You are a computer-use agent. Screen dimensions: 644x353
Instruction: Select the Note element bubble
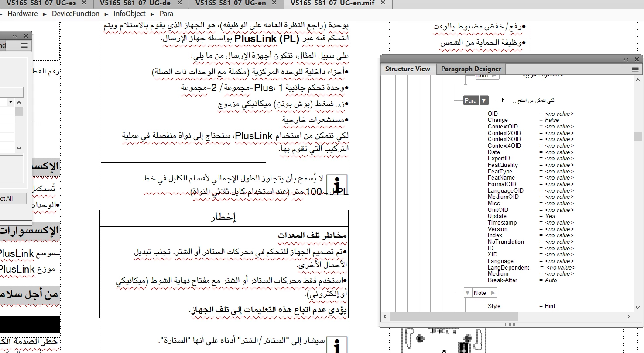point(480,293)
